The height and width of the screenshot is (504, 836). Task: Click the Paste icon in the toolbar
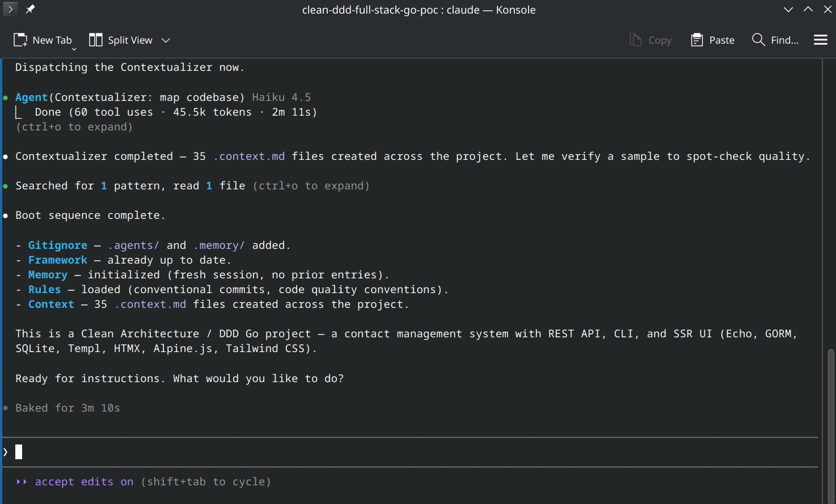pyautogui.click(x=712, y=40)
